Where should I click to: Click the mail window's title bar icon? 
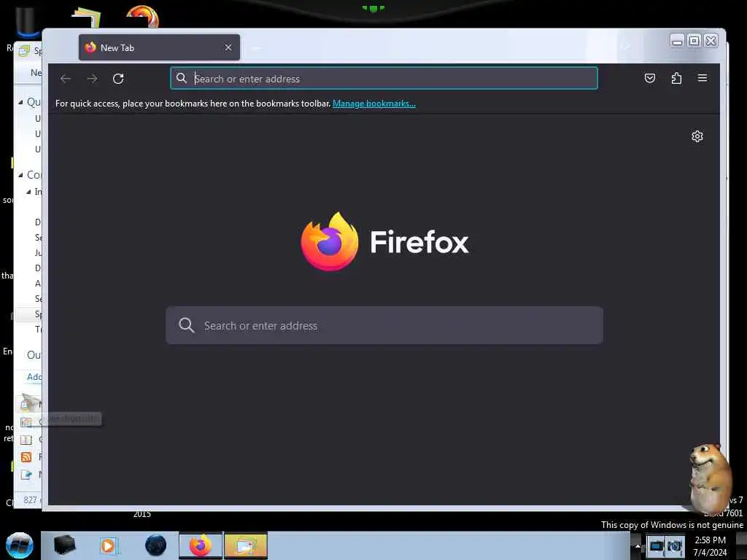click(x=24, y=51)
